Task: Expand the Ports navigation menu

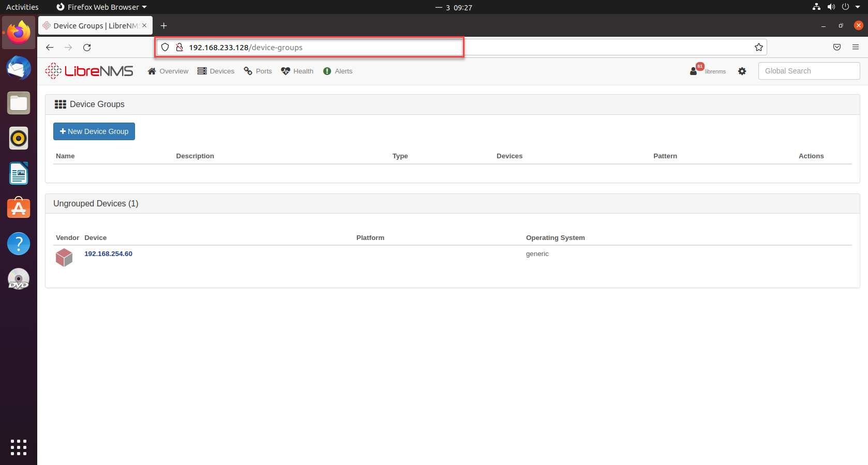Action: pos(258,71)
